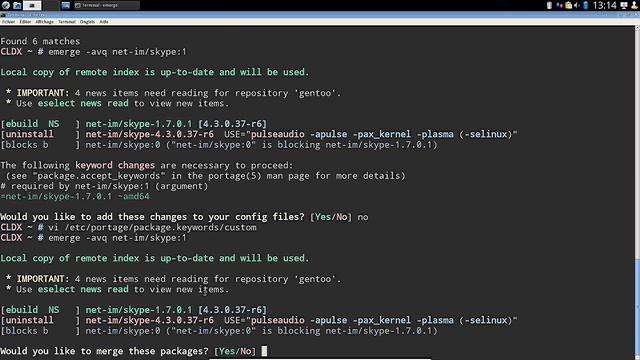The height and width of the screenshot is (360, 640).
Task: Open the network connection tray icon
Action: [x=559, y=5]
